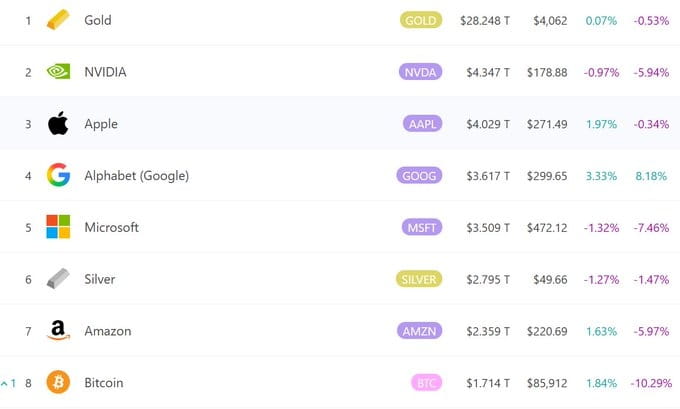The width and height of the screenshot is (680, 409).
Task: Click the NVIDIA logo icon
Action: (x=58, y=72)
